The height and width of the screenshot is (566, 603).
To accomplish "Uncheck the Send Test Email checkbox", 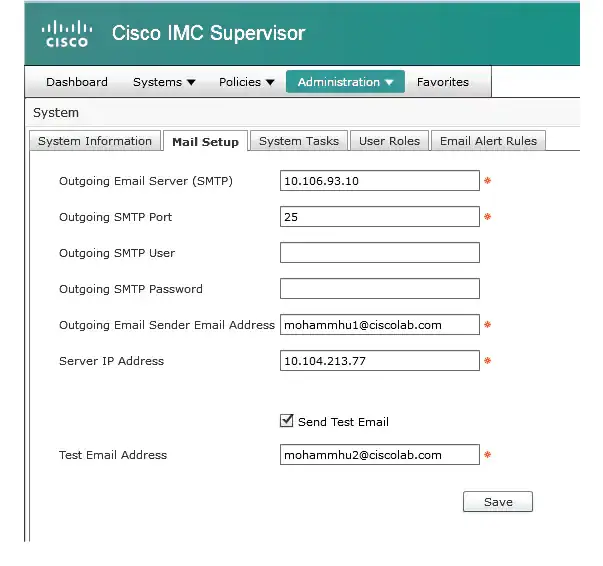I will [x=287, y=421].
